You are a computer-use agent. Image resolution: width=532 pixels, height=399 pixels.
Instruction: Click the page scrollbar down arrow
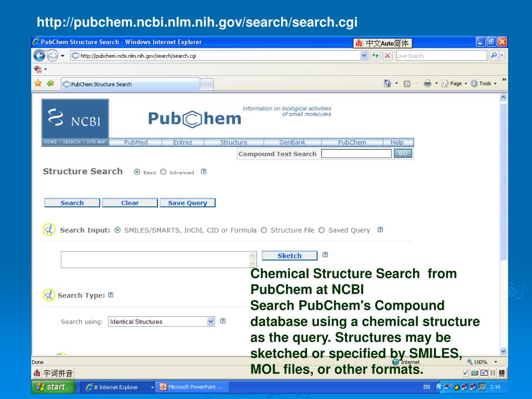point(503,351)
